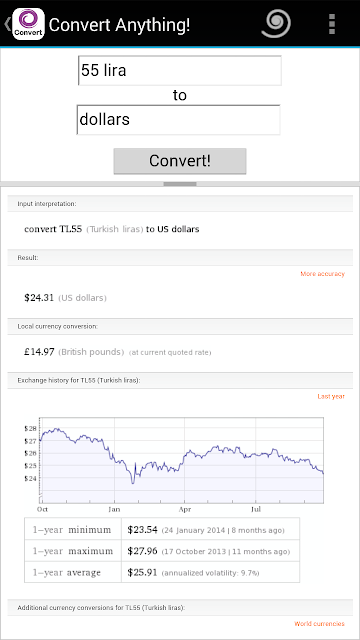Tap the '1-year average' row label
360x640 pixels.
pyautogui.click(x=73, y=572)
